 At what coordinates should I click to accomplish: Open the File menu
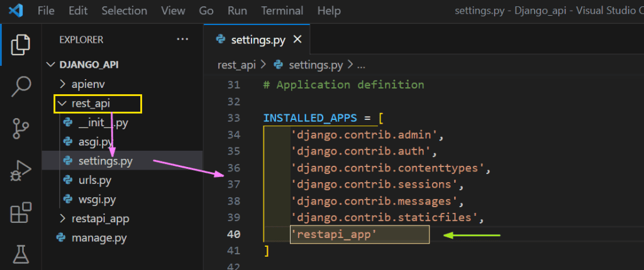point(46,10)
